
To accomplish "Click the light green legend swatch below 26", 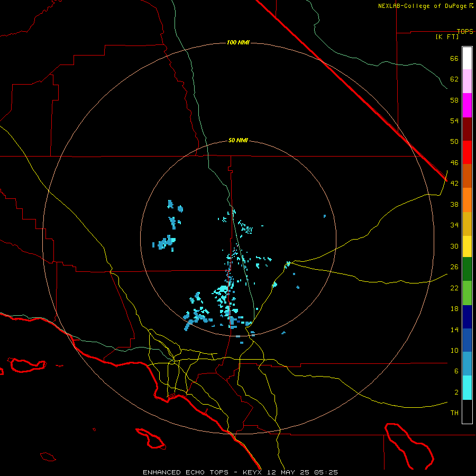I will pyautogui.click(x=467, y=293).
